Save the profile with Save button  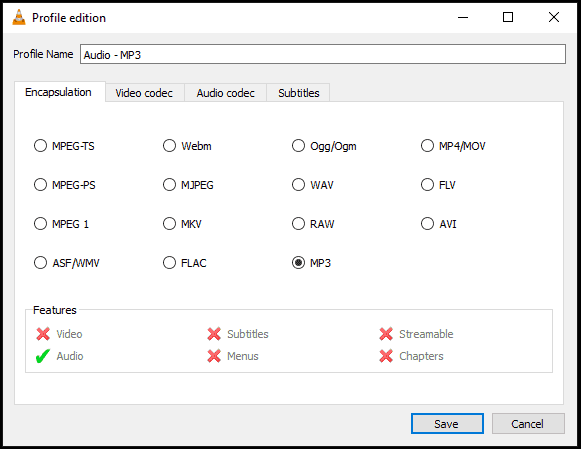(x=447, y=423)
